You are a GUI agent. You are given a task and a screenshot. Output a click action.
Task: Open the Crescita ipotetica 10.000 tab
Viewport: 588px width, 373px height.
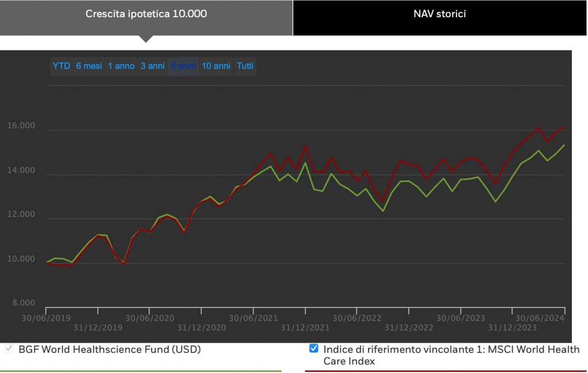point(146,14)
